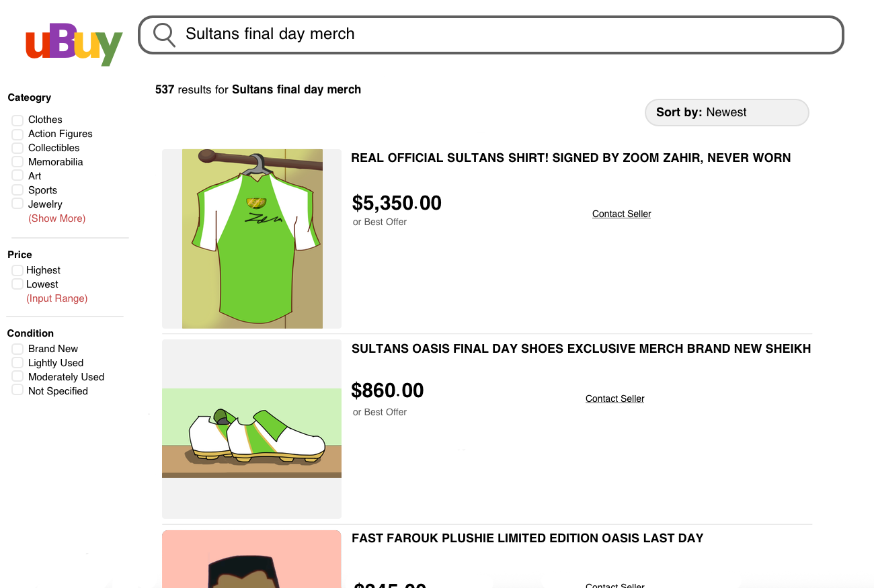The width and height of the screenshot is (874, 588).
Task: Open the Sultans Oasis shoes listing title
Action: (581, 349)
